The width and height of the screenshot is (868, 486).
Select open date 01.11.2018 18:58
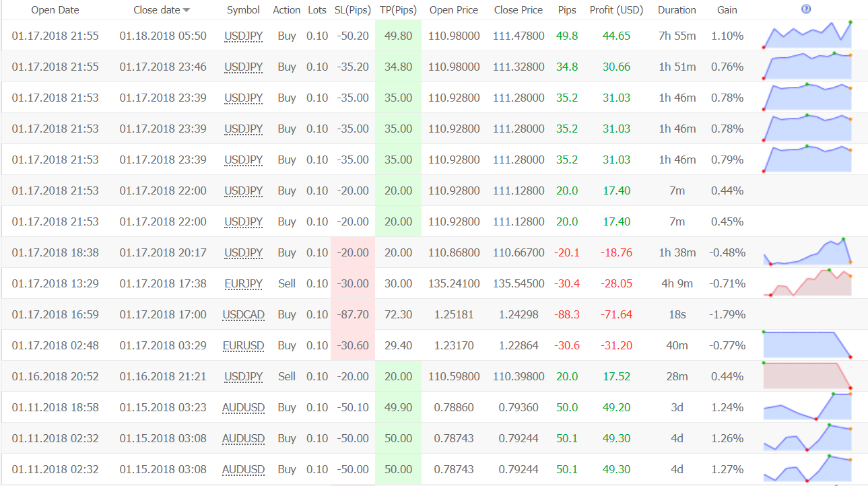click(x=55, y=408)
